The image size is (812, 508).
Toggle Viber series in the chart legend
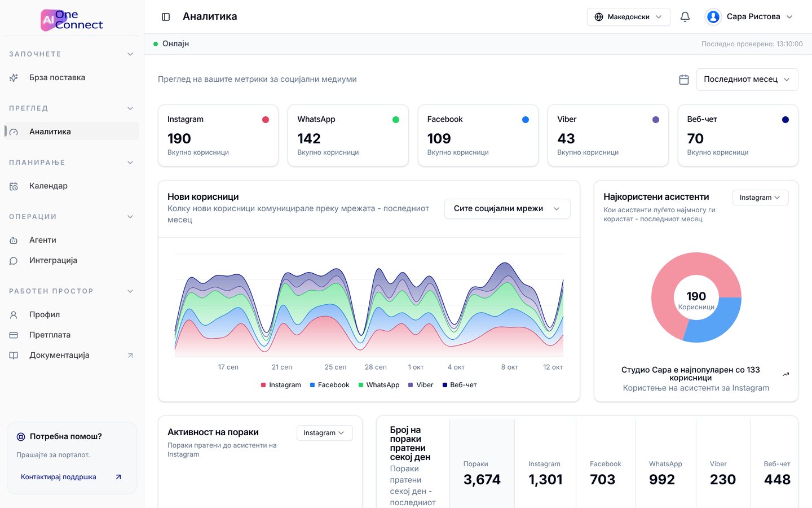(x=421, y=385)
